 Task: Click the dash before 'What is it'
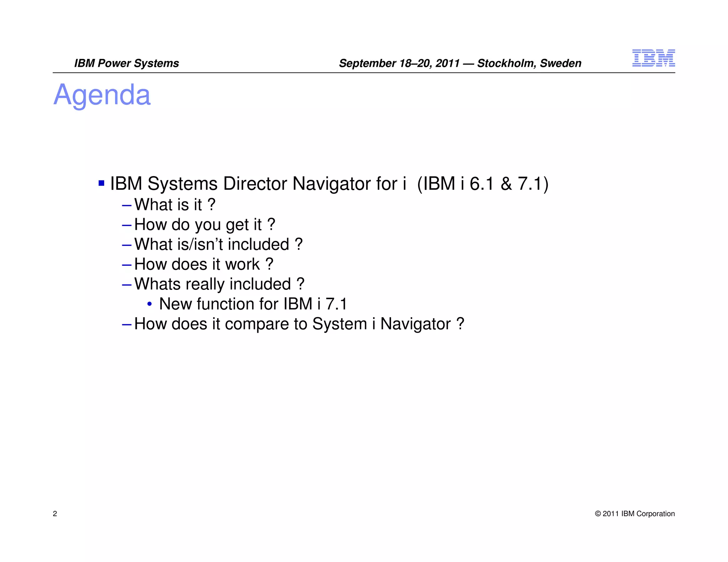click(x=127, y=205)
